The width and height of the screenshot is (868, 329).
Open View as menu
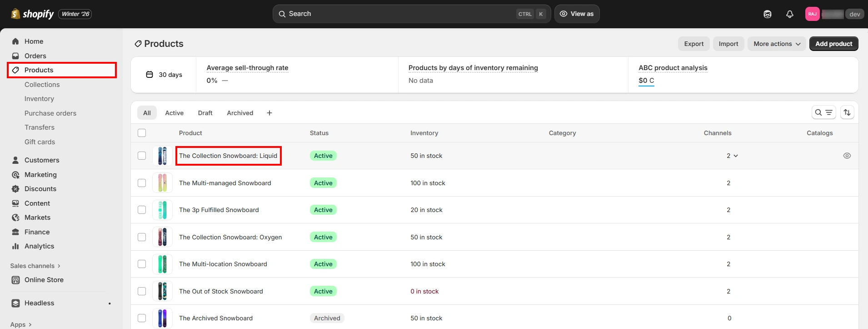click(577, 14)
